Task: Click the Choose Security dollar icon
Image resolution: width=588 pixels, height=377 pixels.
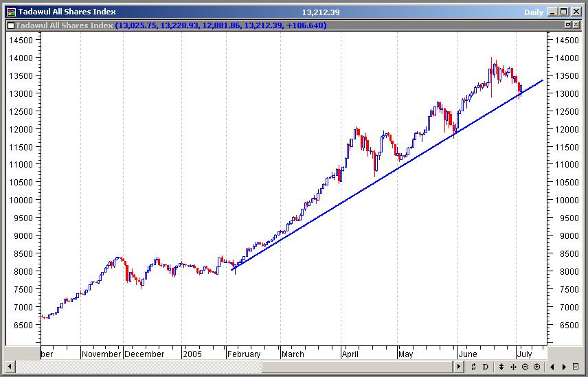Action: [x=473, y=367]
